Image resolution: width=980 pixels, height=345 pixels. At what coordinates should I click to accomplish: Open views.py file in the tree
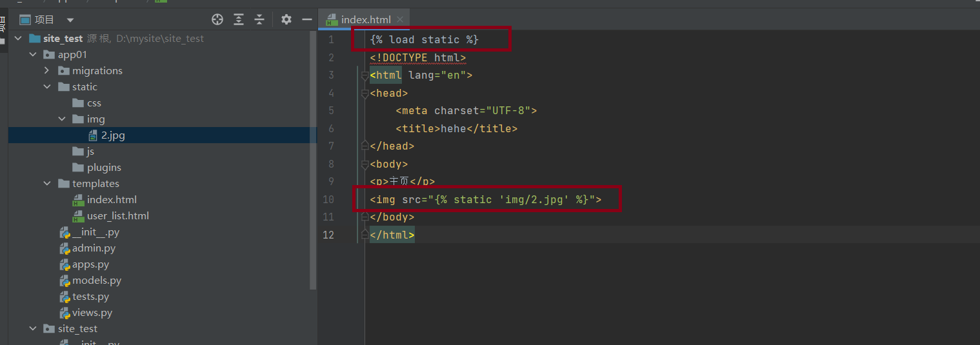pyautogui.click(x=92, y=313)
